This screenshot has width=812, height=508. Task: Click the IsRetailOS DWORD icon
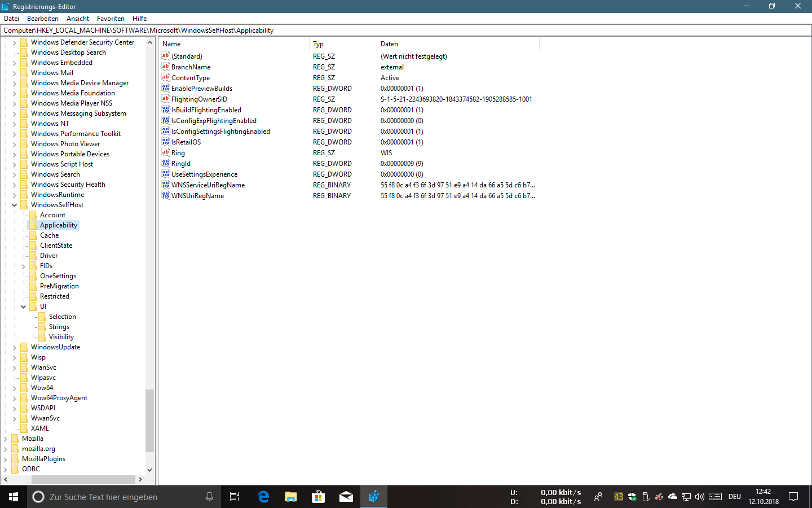pyautogui.click(x=166, y=142)
